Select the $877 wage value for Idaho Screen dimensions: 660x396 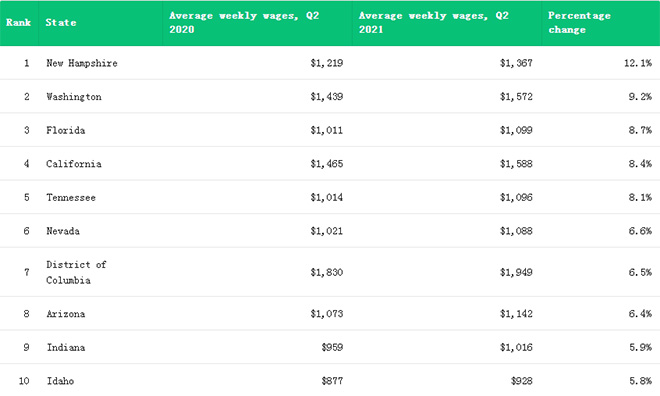(x=332, y=381)
